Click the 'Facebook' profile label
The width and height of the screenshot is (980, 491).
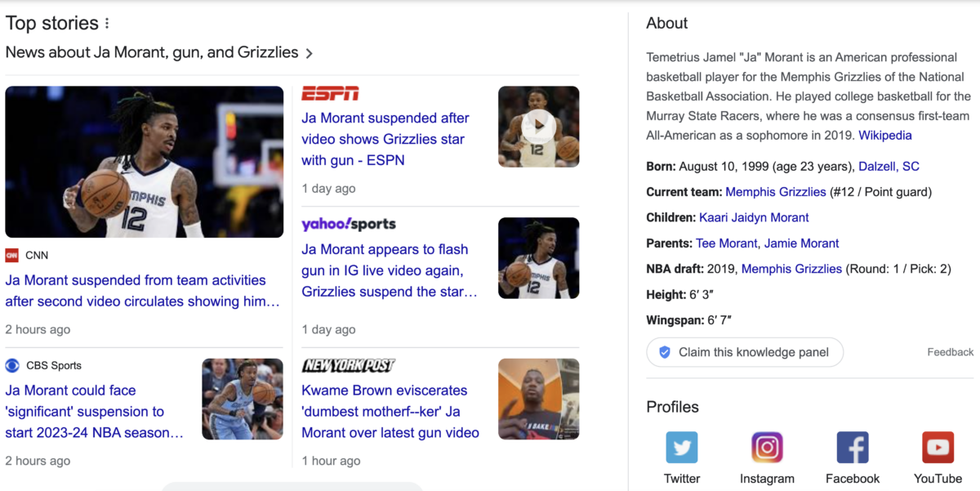pyautogui.click(x=853, y=479)
